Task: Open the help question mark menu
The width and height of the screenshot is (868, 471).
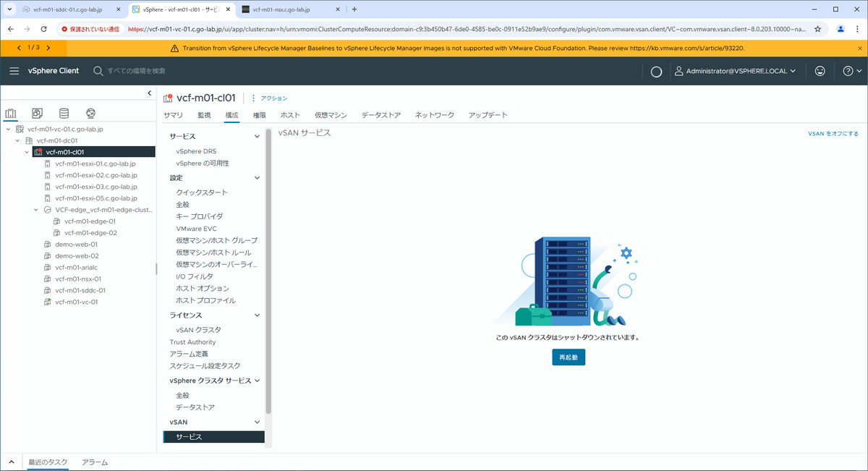Action: pyautogui.click(x=852, y=71)
